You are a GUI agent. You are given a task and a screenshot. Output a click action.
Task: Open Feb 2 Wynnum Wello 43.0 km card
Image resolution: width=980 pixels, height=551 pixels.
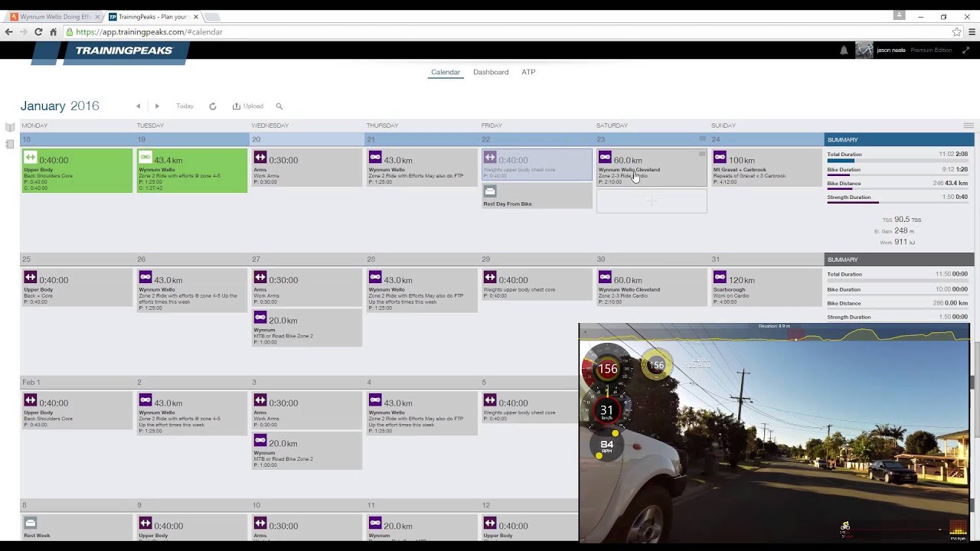coord(192,413)
